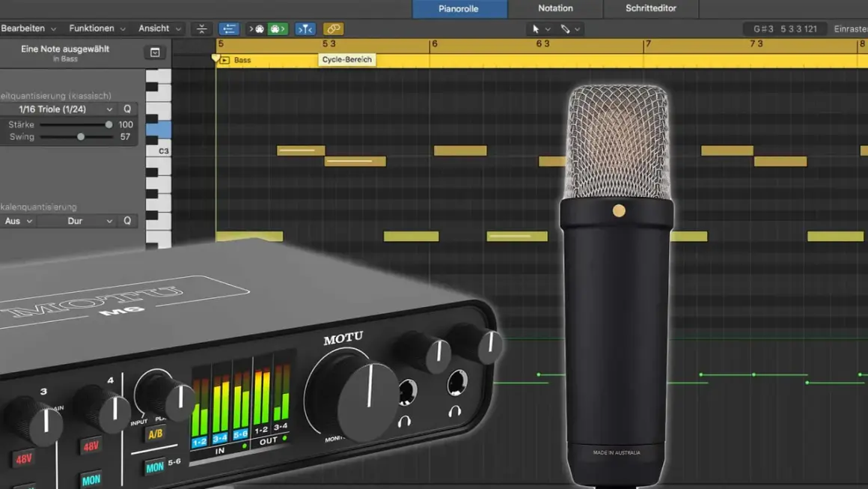Open the 1/16 Triole quantize dropdown

[x=65, y=109]
